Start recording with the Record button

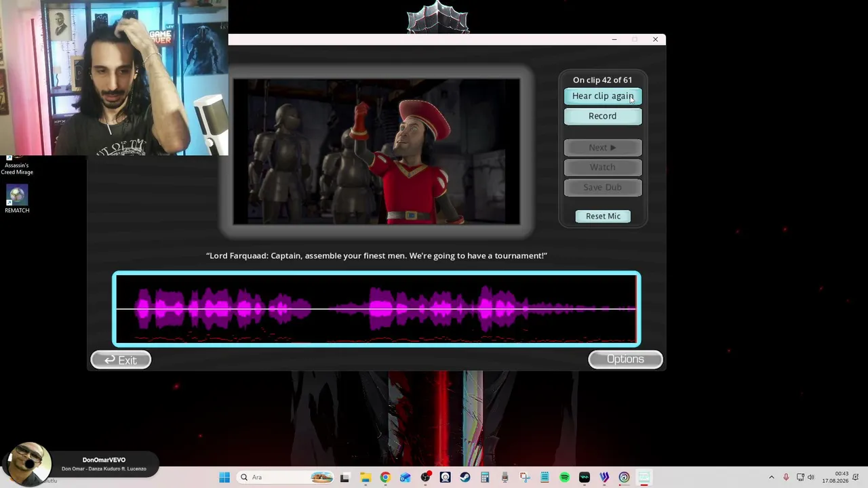[603, 116]
